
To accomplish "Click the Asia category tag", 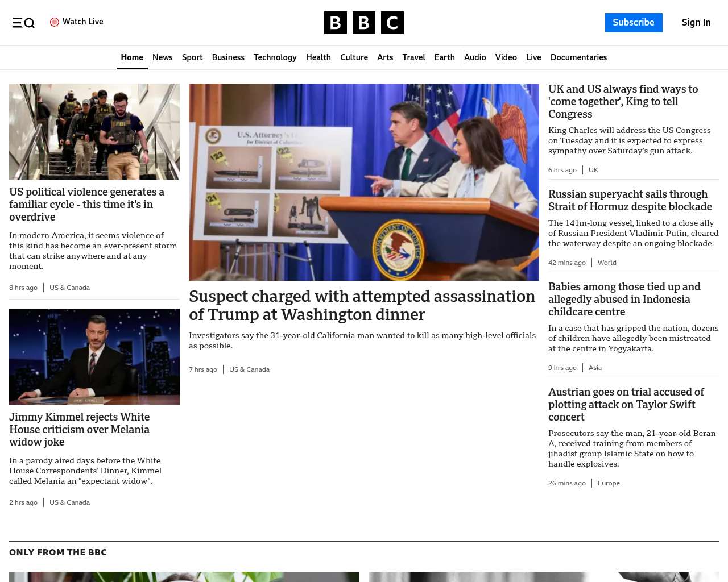I will coord(595,368).
